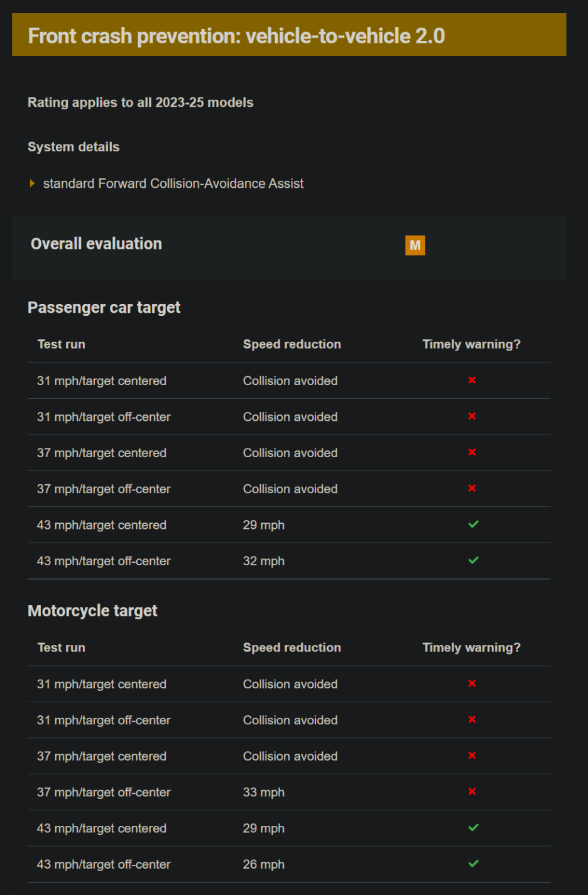Click green check for passenger 43 mph off-center

coord(473,560)
